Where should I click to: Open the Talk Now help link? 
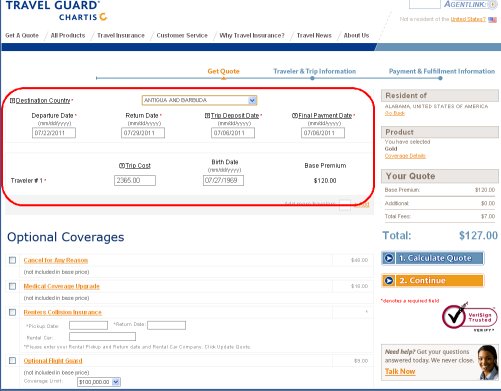[x=400, y=371]
